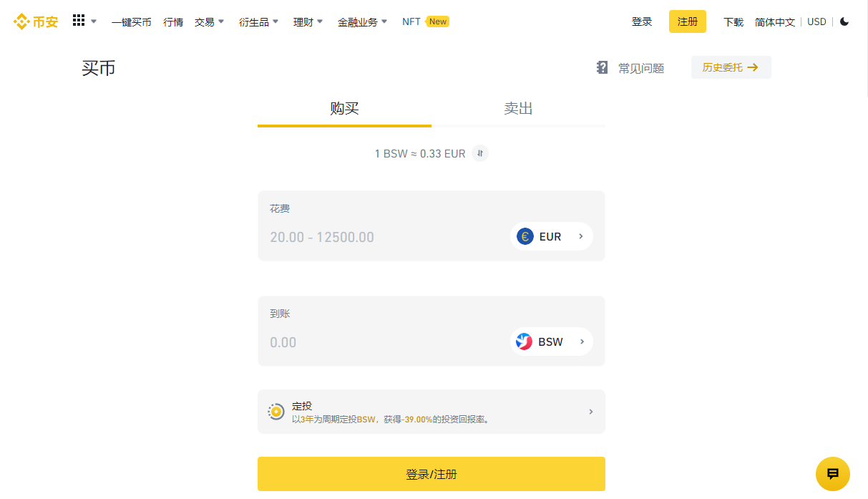This screenshot has width=868, height=499.
Task: Go to 行情 markets page
Action: click(173, 21)
